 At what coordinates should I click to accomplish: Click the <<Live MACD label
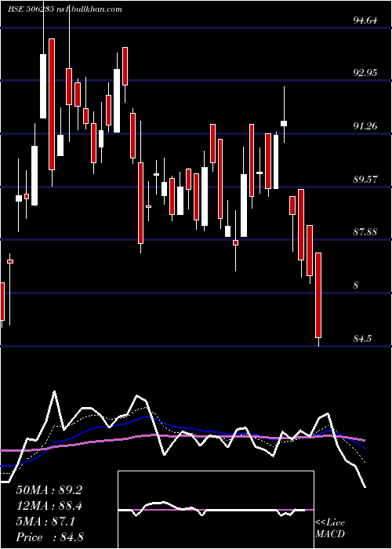coord(330,529)
